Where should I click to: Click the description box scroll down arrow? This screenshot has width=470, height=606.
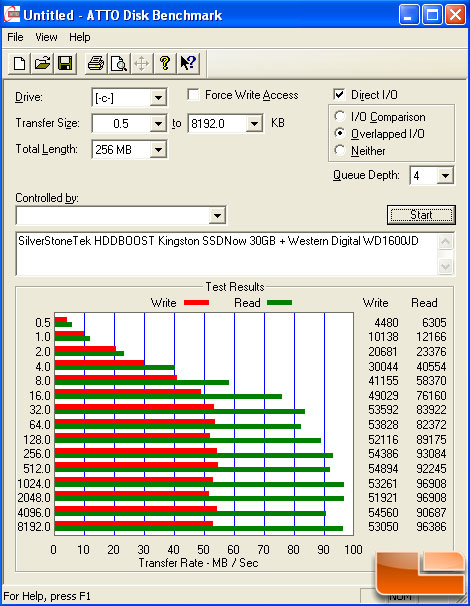[x=445, y=266]
